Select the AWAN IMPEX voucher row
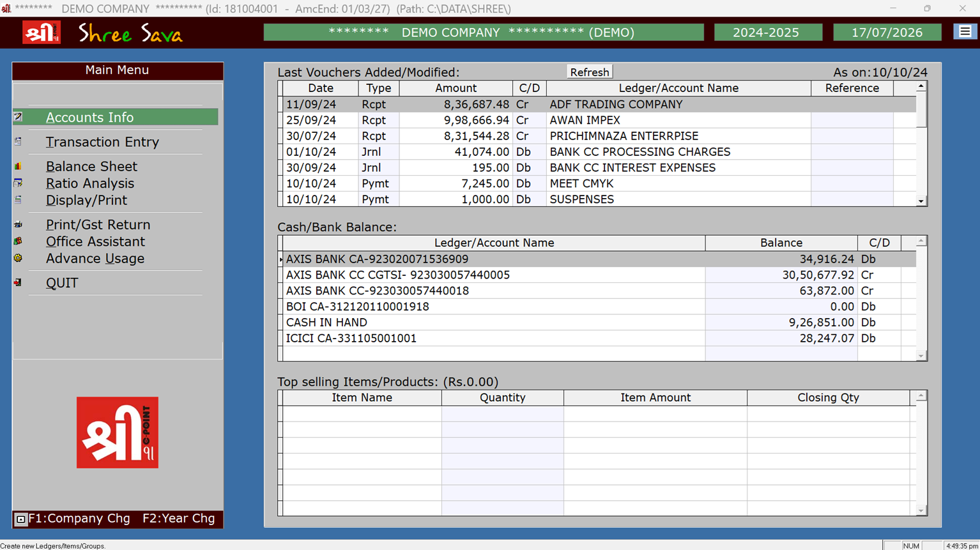 pyautogui.click(x=599, y=120)
